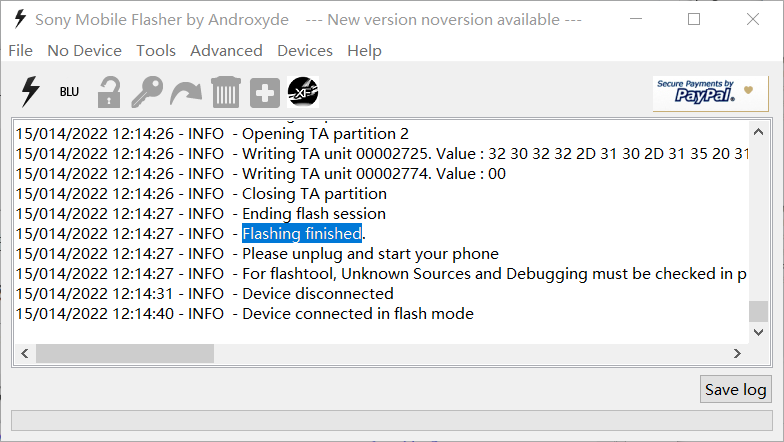This screenshot has height=442, width=784.
Task: Click the key icon in toolbar
Action: pyautogui.click(x=147, y=92)
